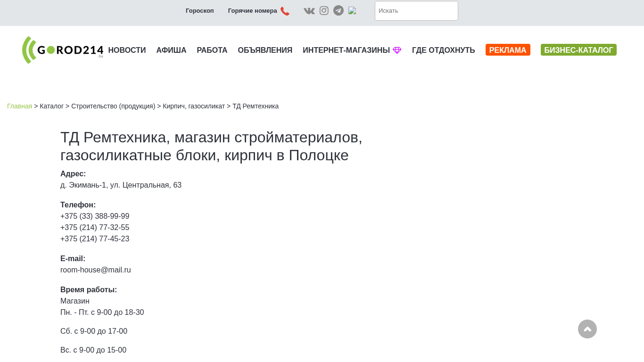Click the green Бизнес-каталог button
644x362 pixels.
578,50
